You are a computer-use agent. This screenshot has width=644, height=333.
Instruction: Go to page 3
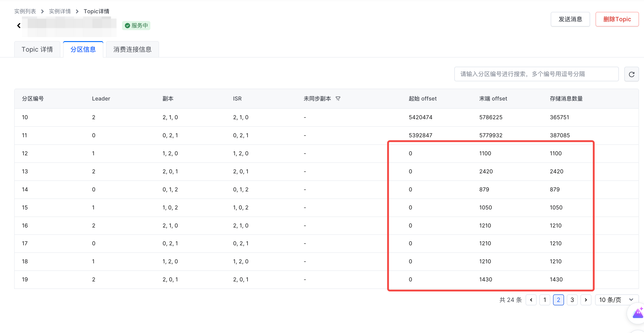pos(572,300)
